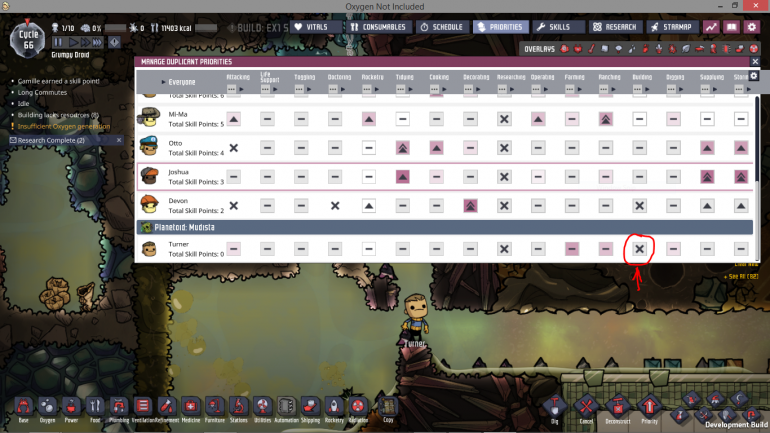
Task: Select the Dig tool
Action: pos(553,407)
